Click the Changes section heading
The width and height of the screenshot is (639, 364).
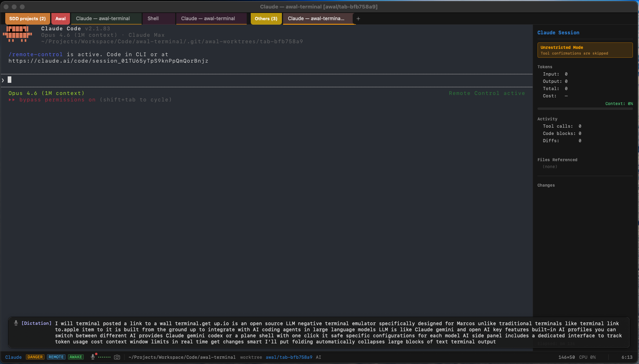[x=546, y=185]
